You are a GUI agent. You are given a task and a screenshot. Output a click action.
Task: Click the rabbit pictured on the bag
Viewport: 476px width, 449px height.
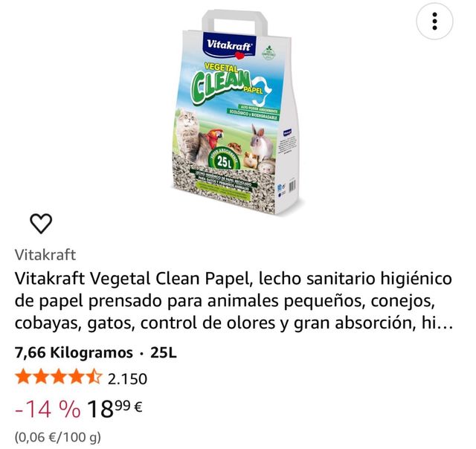coord(262,142)
